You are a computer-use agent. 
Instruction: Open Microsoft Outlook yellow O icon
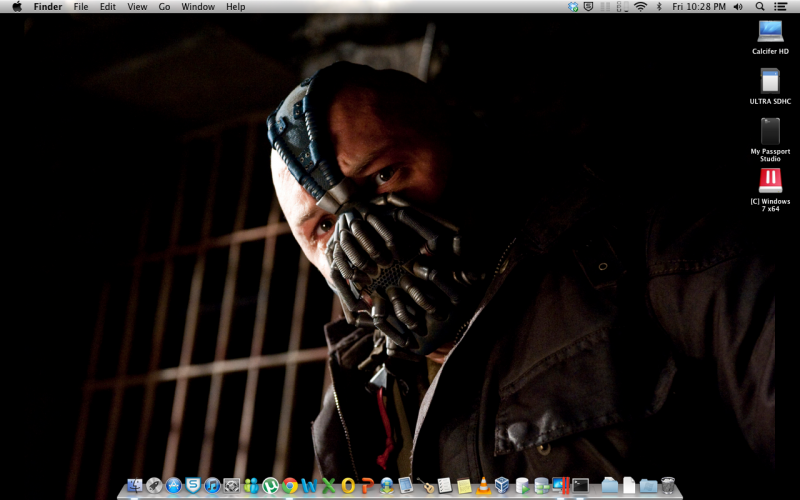[348, 485]
